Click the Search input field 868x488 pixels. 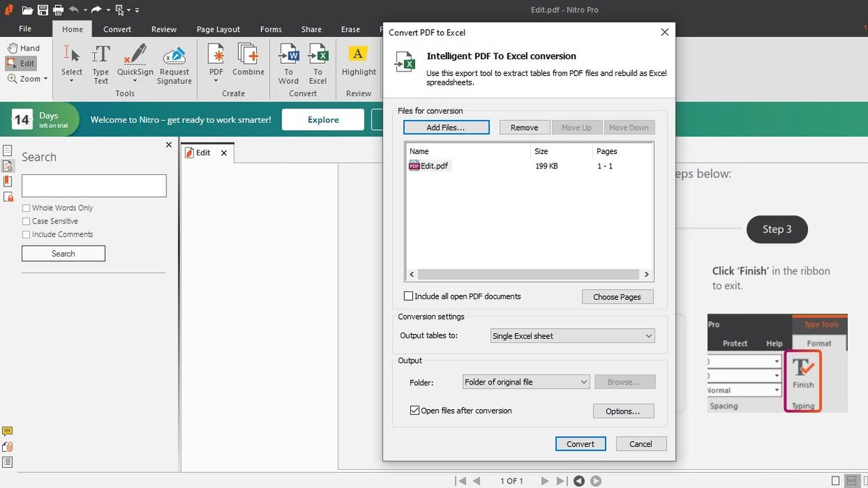94,186
